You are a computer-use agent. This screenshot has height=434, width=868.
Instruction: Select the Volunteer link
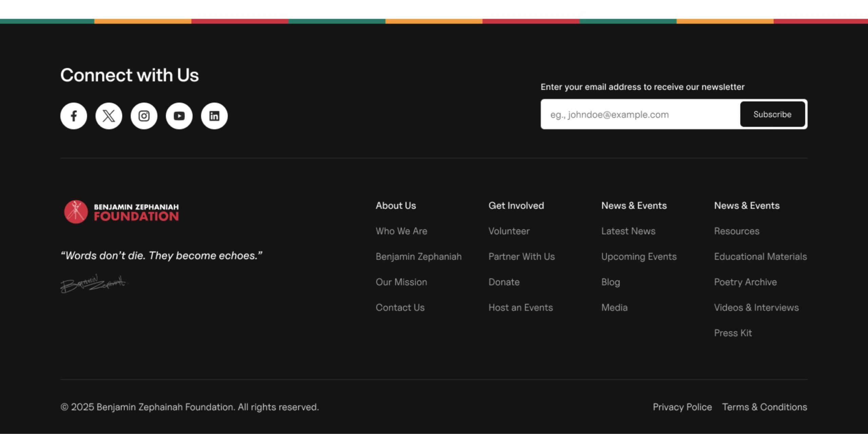tap(509, 231)
